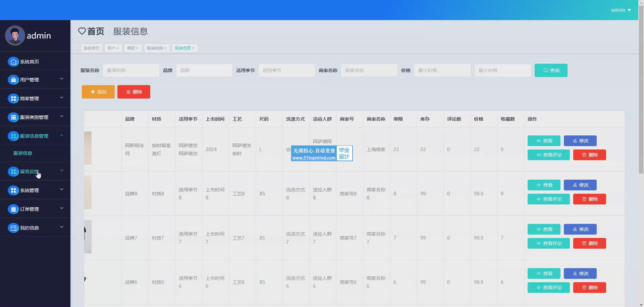This screenshot has height=307, width=644.
Task: Click the table icon for 服装类别管理
Action: (x=13, y=117)
